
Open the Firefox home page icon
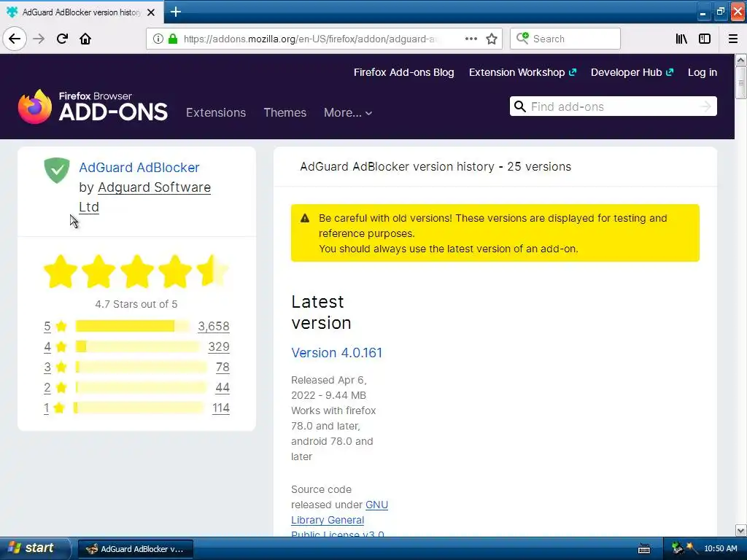point(85,39)
